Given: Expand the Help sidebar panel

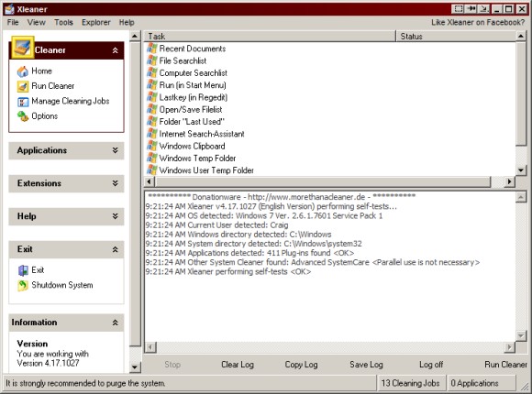Looking at the screenshot, I should [115, 216].
